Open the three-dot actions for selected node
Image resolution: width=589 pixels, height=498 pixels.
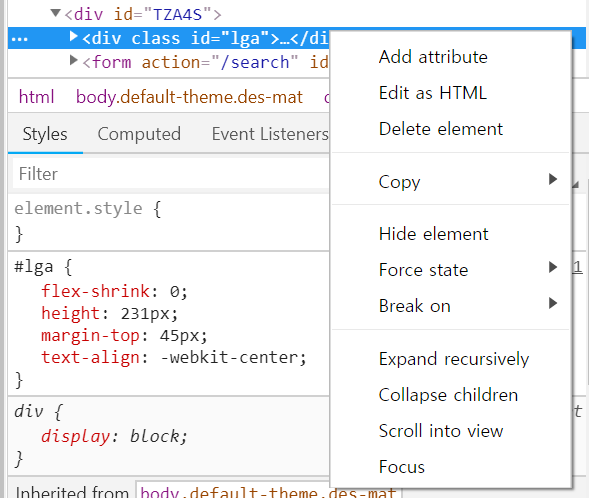(x=20, y=39)
